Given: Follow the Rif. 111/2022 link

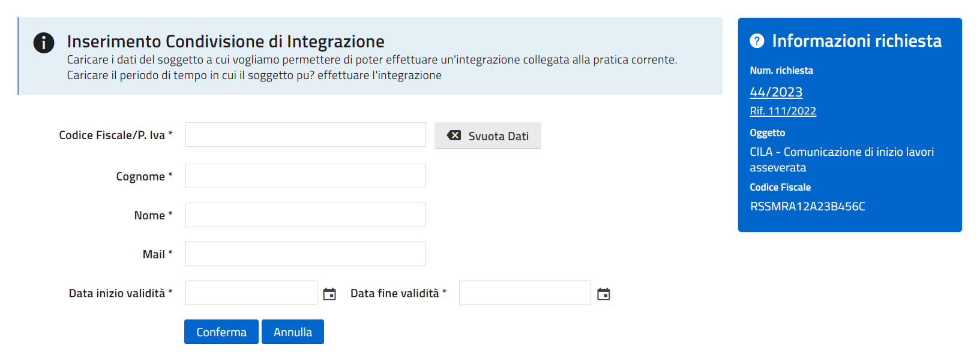Looking at the screenshot, I should (x=783, y=111).
